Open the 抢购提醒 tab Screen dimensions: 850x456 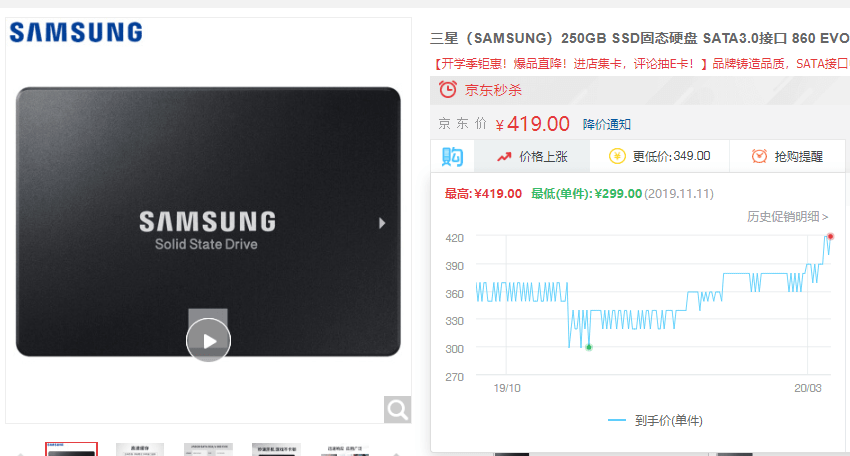click(788, 156)
